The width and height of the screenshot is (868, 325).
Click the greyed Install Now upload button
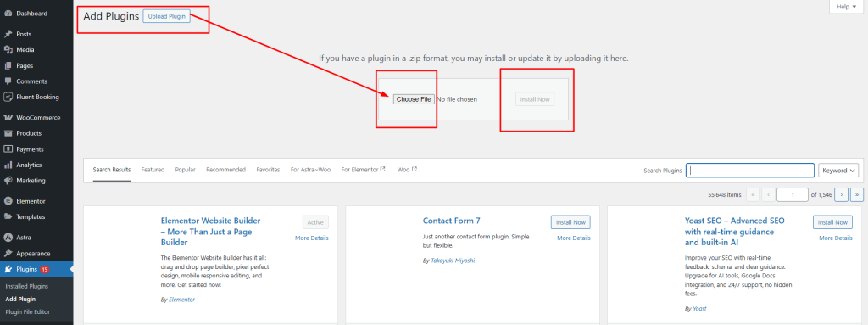click(x=536, y=99)
